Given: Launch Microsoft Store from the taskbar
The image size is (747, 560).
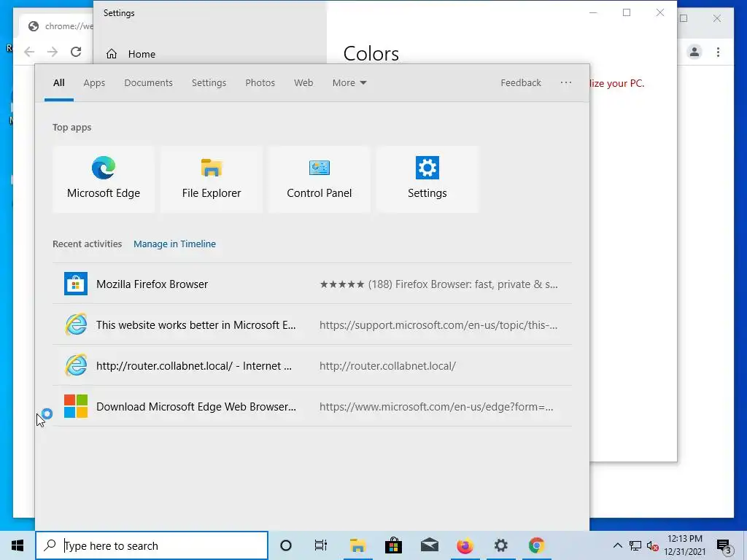Looking at the screenshot, I should coord(393,545).
